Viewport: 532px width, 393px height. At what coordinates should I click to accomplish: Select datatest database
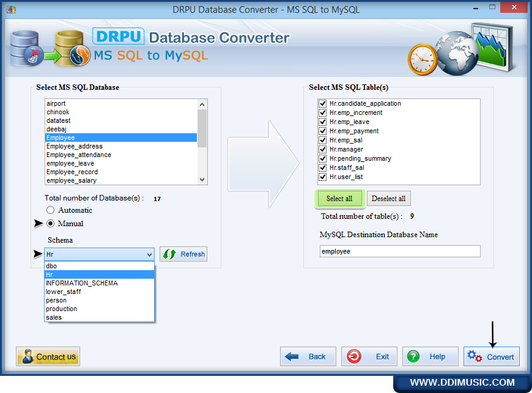[x=121, y=121]
